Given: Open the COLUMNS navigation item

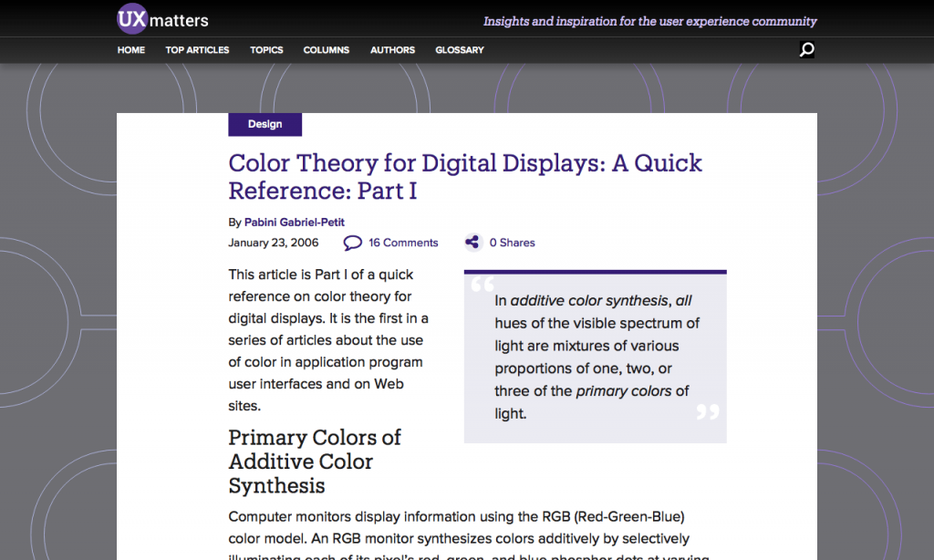Looking at the screenshot, I should click(x=326, y=50).
